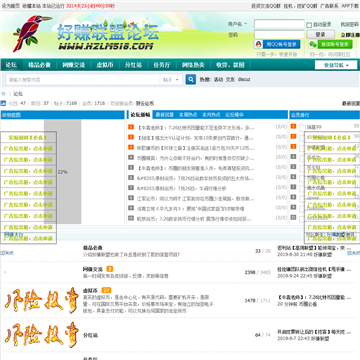Switch to the 最新回复 tab
The image size is (360, 360).
(x=164, y=115)
